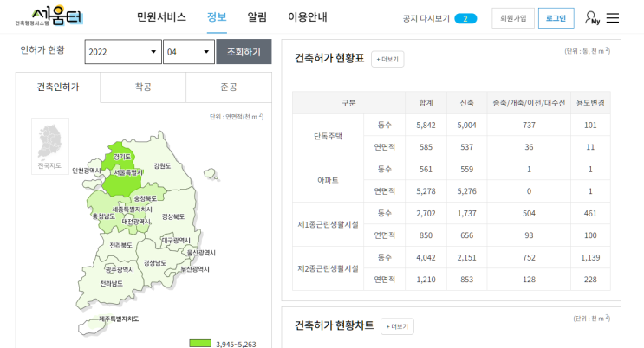Select 경상남도 region on the map
Screen dimensions: 644x348
(155, 263)
